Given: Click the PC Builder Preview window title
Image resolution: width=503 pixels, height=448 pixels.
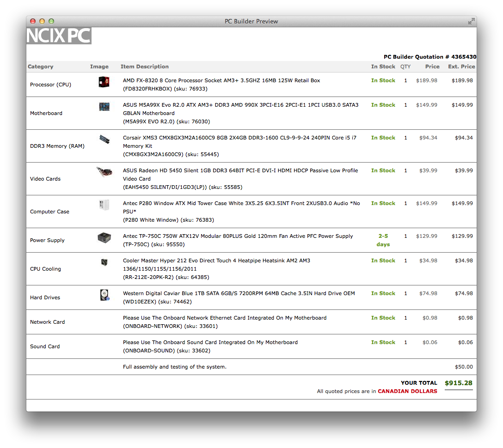Looking at the screenshot, I should coord(251,21).
